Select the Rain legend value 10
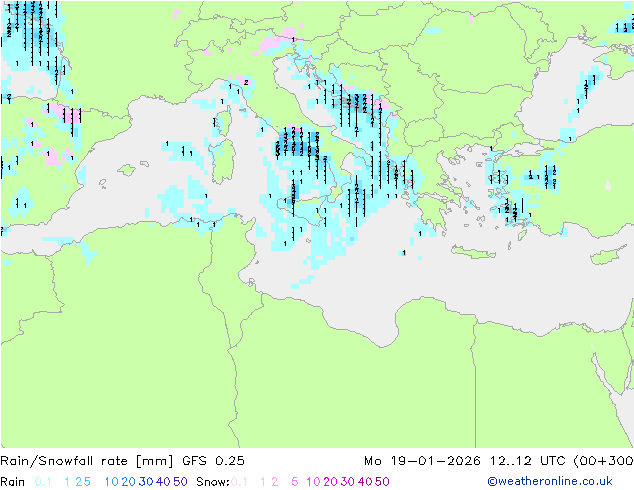The width and height of the screenshot is (634, 490). point(111,482)
